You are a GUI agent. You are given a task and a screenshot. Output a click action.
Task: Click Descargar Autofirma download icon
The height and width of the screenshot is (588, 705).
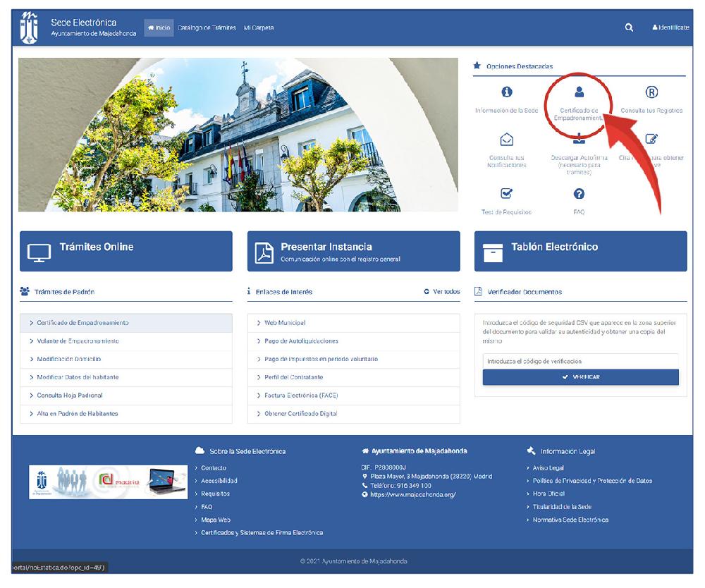(579, 140)
